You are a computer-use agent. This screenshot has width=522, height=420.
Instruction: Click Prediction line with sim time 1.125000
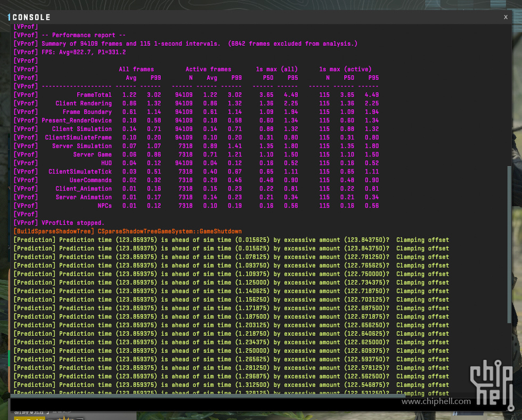pyautogui.click(x=231, y=283)
